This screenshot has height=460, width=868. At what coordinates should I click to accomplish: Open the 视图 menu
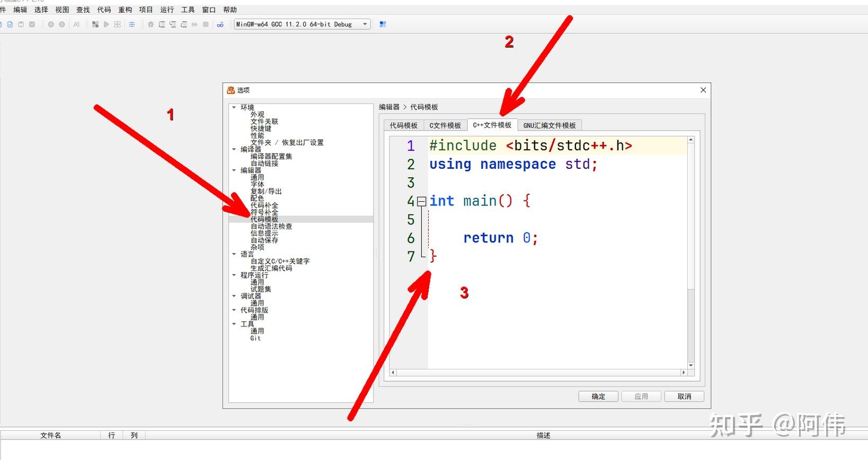pyautogui.click(x=62, y=10)
